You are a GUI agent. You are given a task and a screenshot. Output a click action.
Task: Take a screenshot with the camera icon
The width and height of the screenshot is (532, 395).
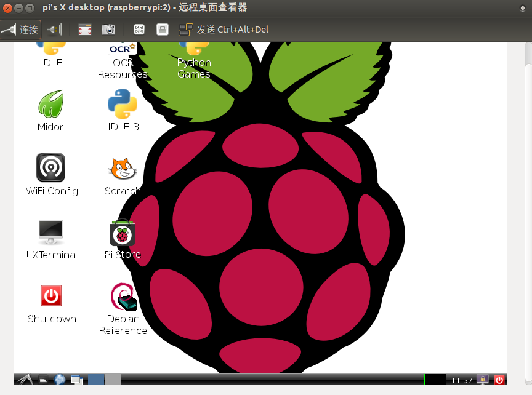108,30
